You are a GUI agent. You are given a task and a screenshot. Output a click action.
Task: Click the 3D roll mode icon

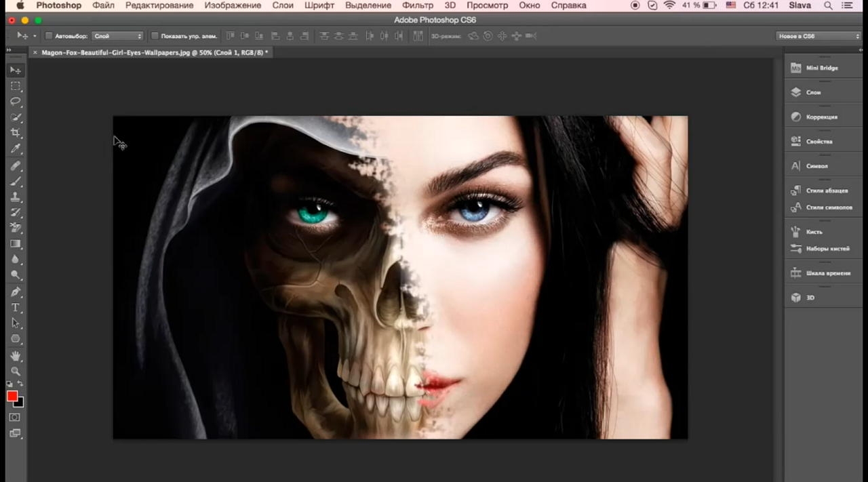(488, 36)
